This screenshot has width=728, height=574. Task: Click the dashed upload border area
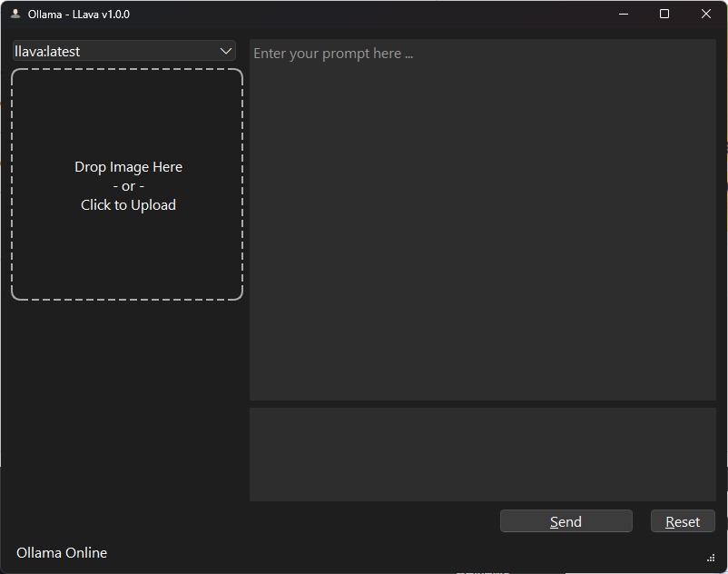click(127, 73)
